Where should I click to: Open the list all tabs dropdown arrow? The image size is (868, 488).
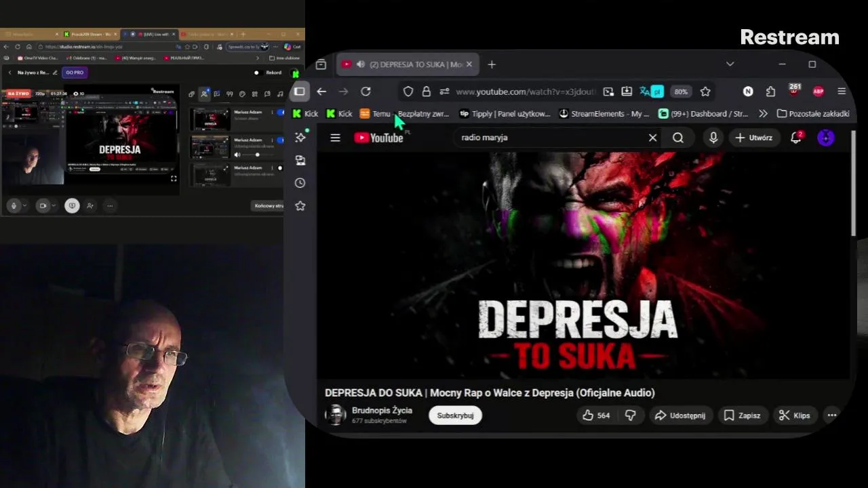730,64
